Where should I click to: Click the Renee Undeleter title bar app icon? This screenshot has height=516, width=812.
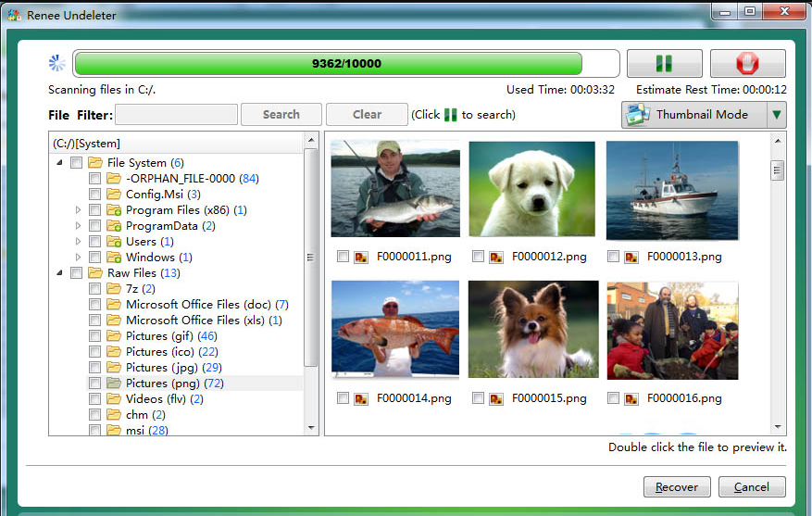coord(14,14)
